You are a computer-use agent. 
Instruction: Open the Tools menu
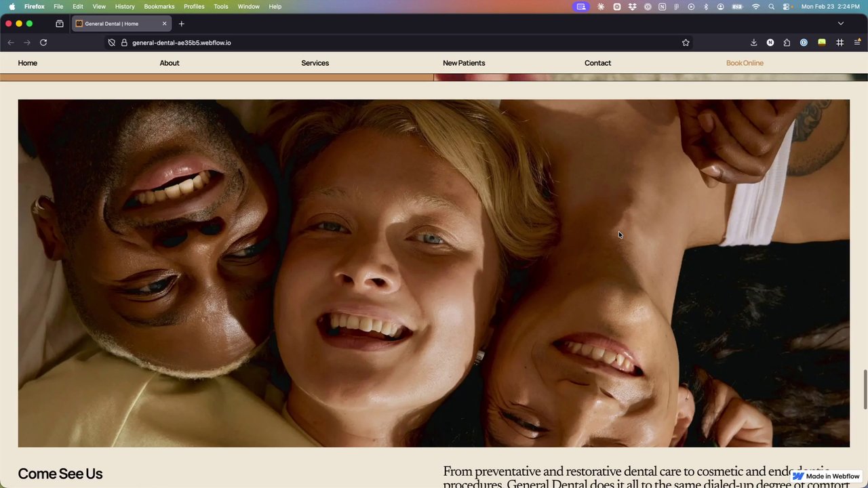(221, 6)
